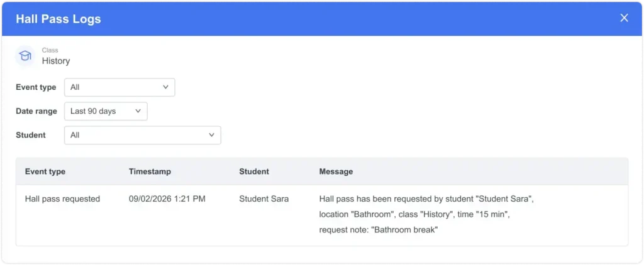The width and height of the screenshot is (644, 265).
Task: Click the message line "requested by student"
Action: (426, 199)
